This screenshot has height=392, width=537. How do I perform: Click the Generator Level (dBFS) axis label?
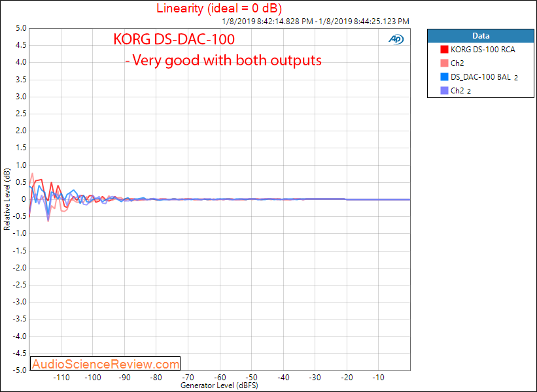click(219, 385)
